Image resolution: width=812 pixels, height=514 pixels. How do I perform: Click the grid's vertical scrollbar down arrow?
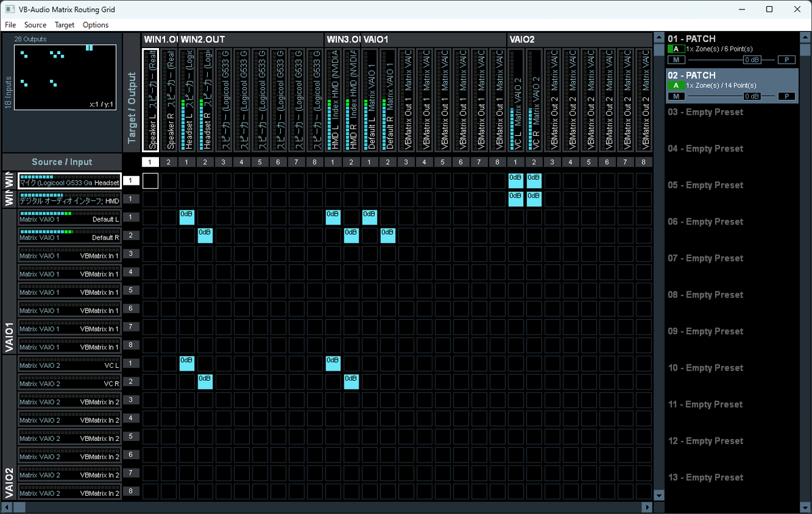click(x=659, y=496)
